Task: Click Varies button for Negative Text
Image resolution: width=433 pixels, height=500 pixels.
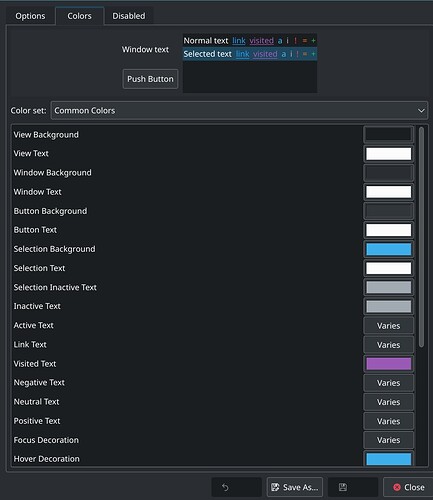Action: [389, 383]
